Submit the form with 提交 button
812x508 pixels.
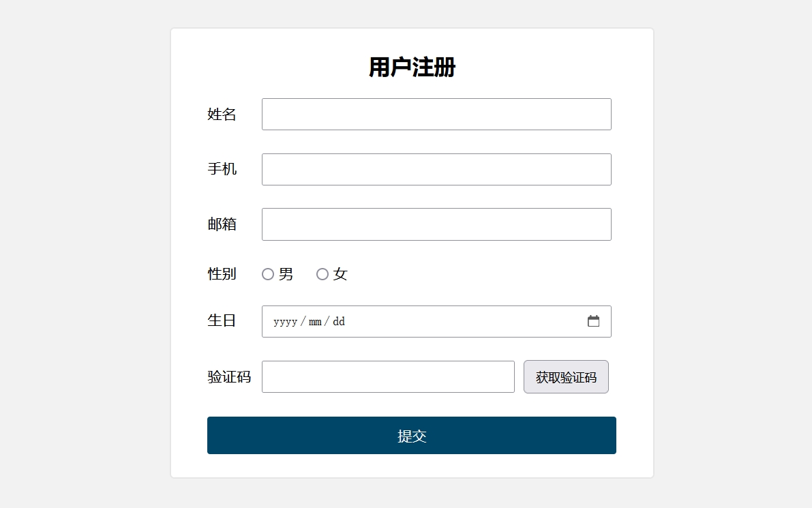click(x=412, y=436)
